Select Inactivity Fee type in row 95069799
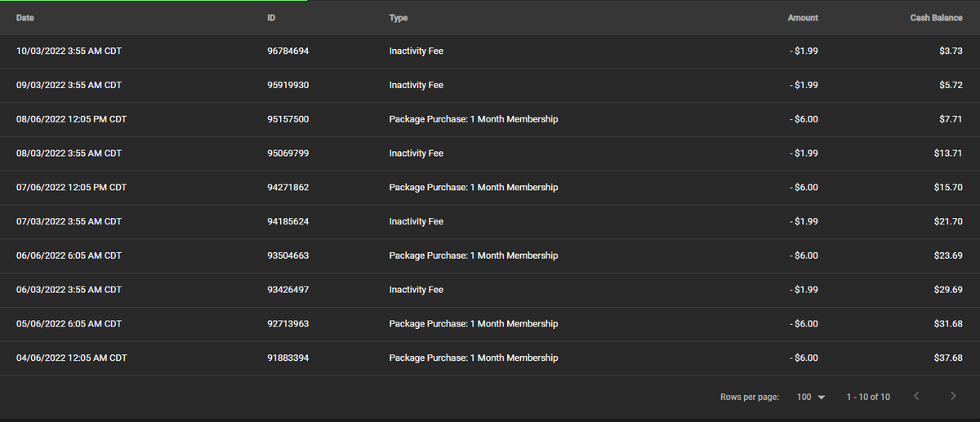 (416, 153)
